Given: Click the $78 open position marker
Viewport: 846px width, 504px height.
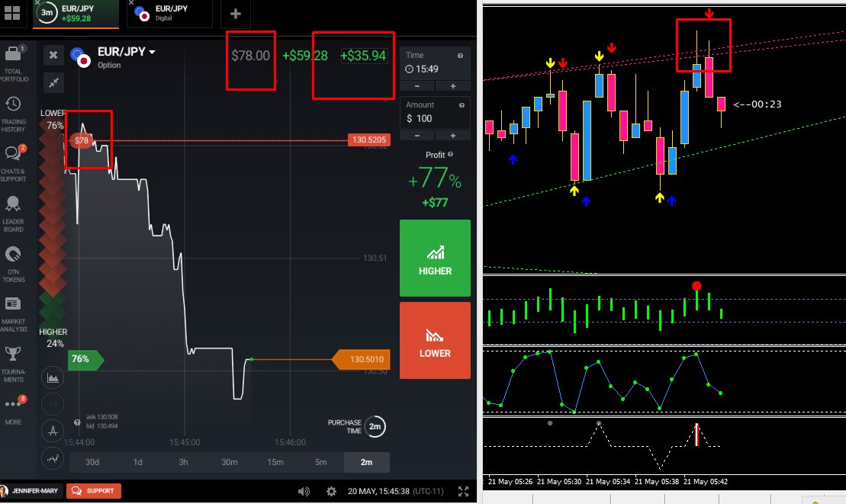Looking at the screenshot, I should click(81, 141).
